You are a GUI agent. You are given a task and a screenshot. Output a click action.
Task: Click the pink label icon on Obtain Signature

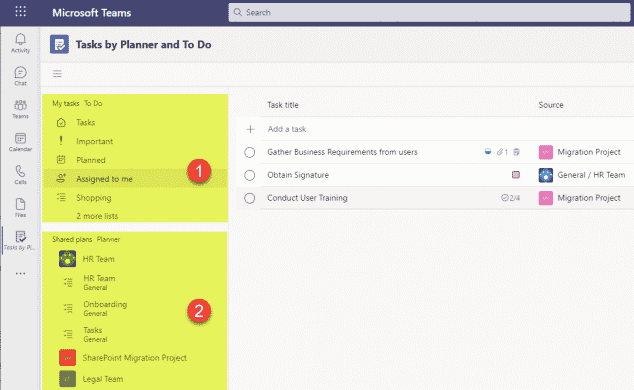(x=516, y=175)
